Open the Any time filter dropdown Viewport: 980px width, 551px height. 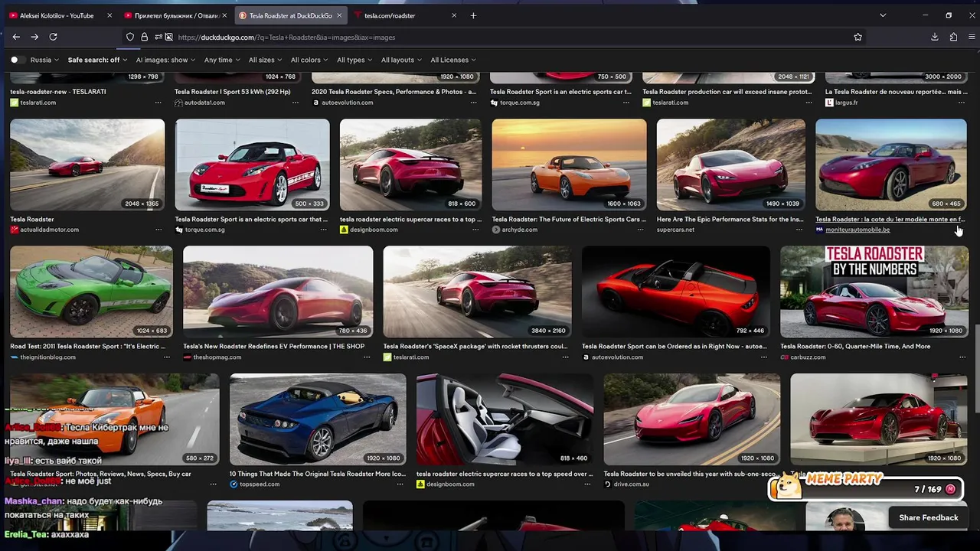(222, 60)
